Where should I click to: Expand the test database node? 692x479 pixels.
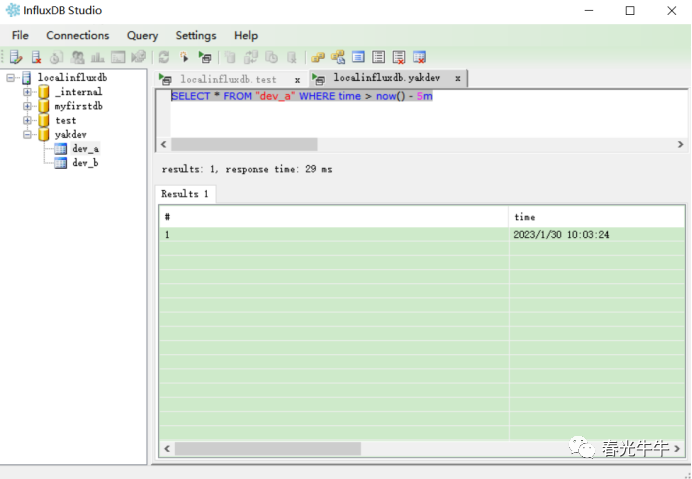[27, 120]
